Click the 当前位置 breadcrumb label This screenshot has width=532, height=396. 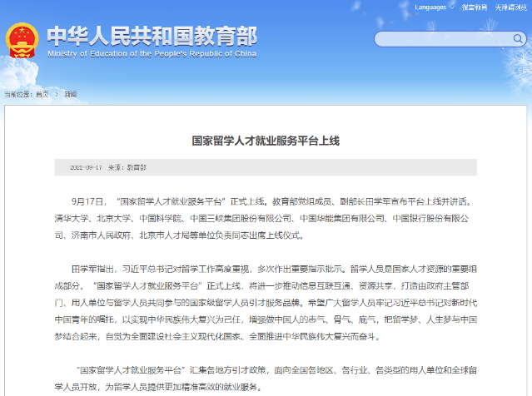click(x=18, y=94)
